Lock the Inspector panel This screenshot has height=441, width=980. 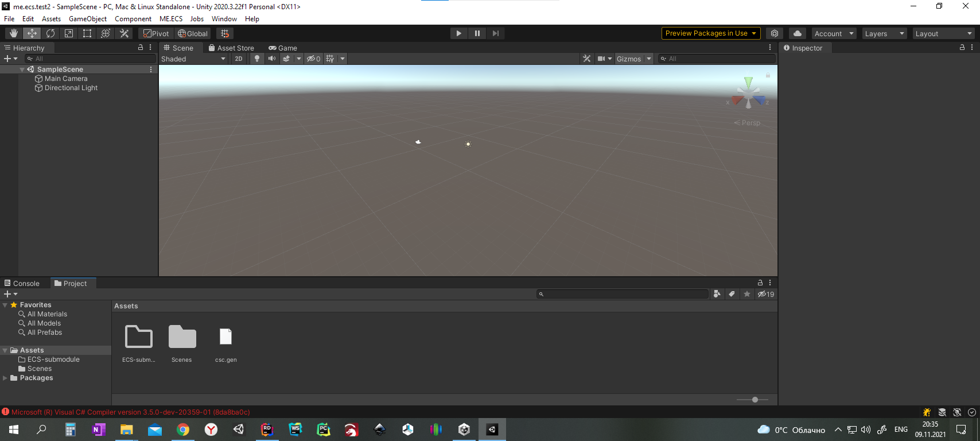pyautogui.click(x=962, y=48)
